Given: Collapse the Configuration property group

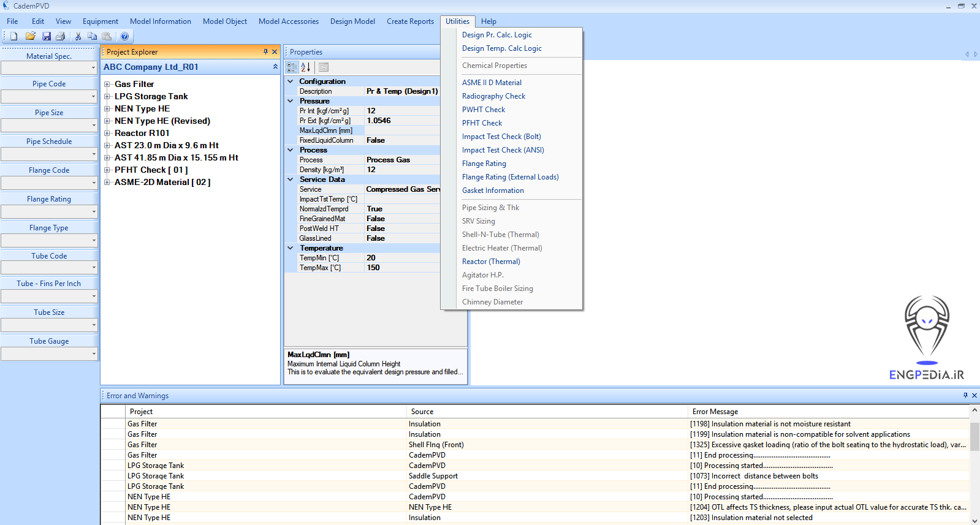Looking at the screenshot, I should [291, 81].
